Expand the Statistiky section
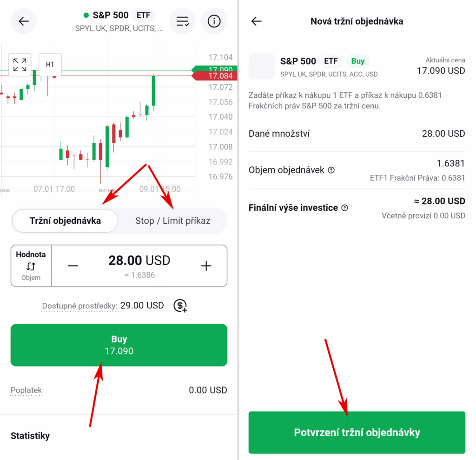476x460 pixels. [30, 436]
